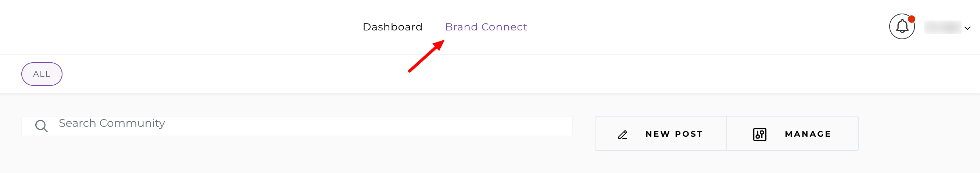Click the Search Community placeholder text
980x173 pixels.
pos(112,123)
